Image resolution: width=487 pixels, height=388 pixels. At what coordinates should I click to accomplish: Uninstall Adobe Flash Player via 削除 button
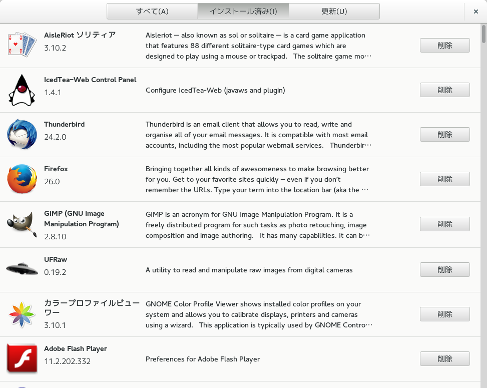coord(445,359)
